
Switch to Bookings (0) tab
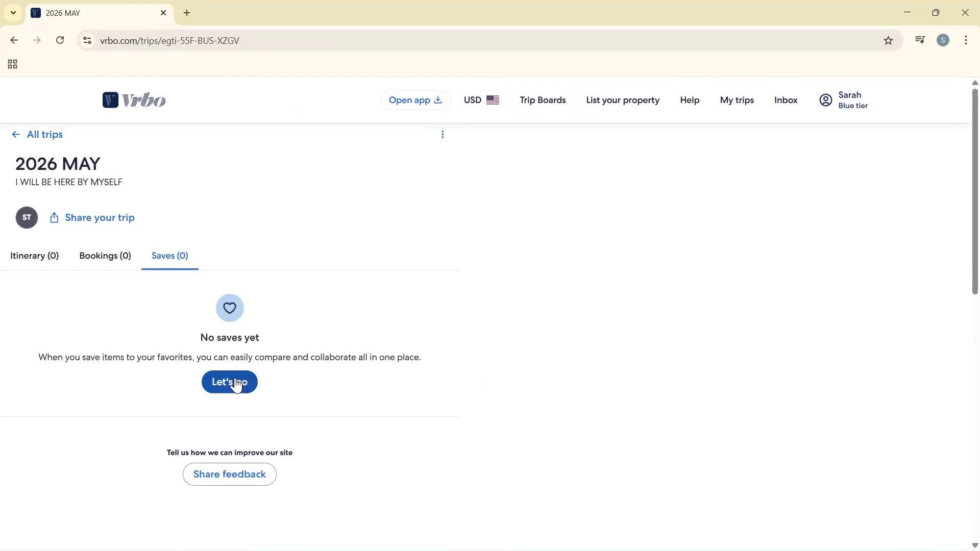point(105,256)
